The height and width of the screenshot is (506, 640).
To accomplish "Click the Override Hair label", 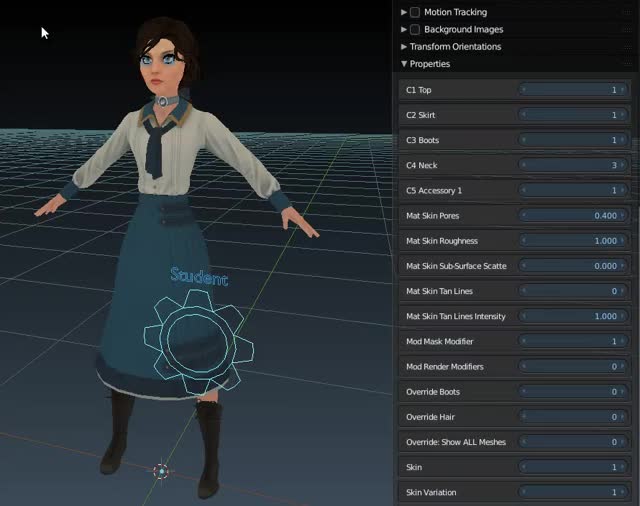I will (430, 417).
